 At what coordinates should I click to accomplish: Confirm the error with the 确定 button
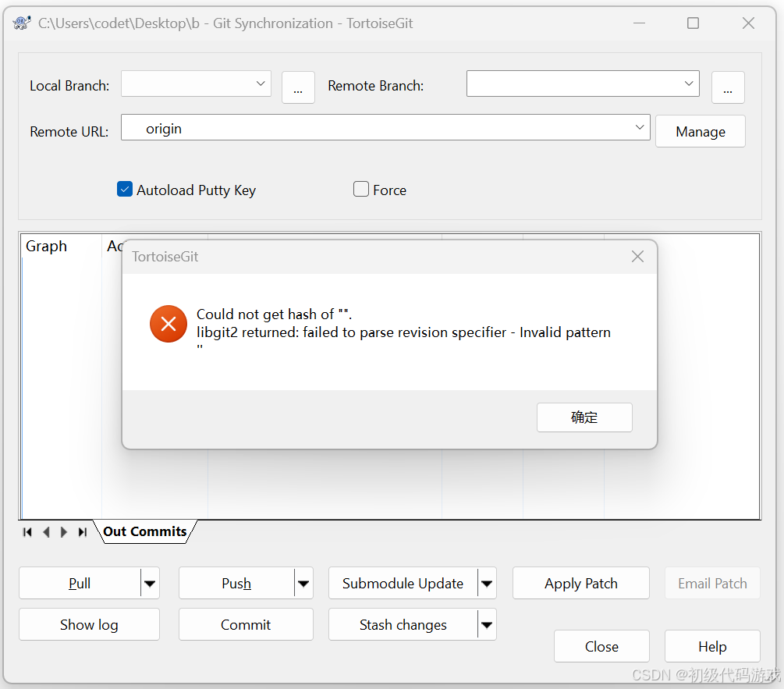(x=584, y=417)
